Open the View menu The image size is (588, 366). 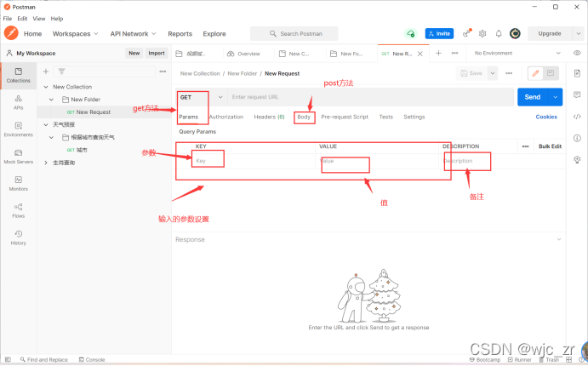point(39,19)
